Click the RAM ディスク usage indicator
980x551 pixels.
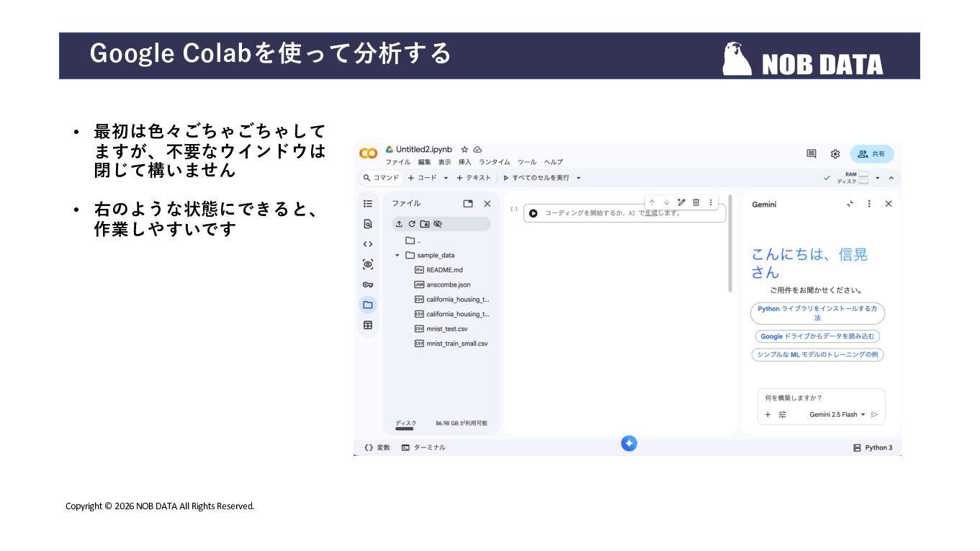click(853, 178)
